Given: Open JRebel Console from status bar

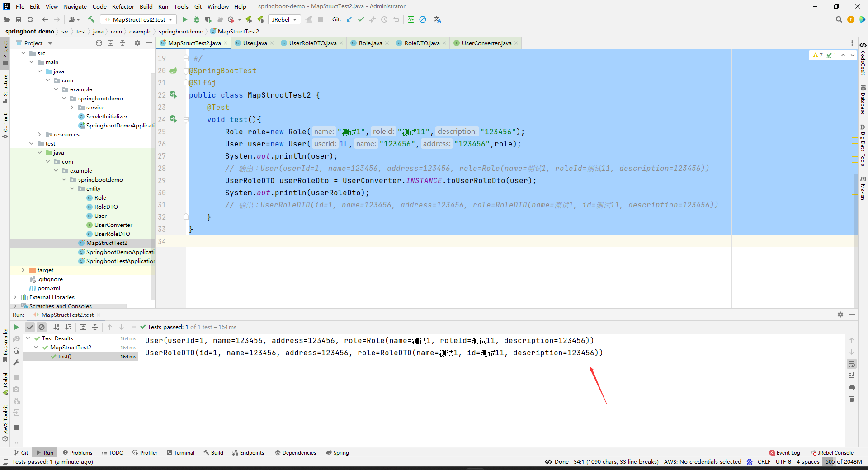Looking at the screenshot, I should [835, 452].
